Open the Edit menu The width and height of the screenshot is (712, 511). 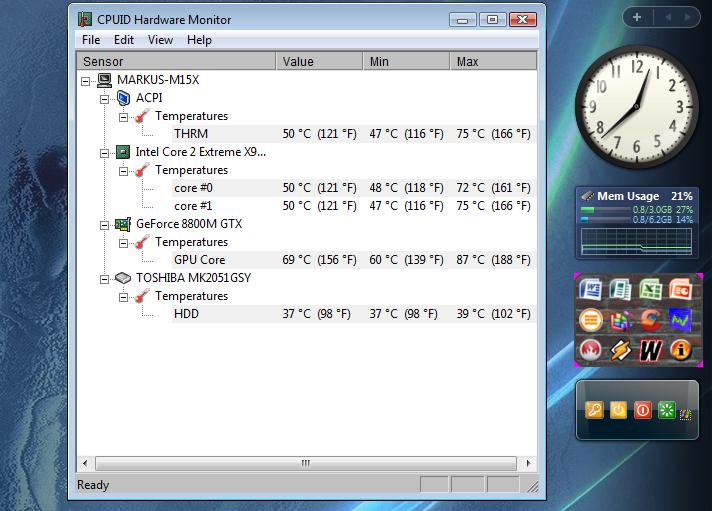(x=124, y=40)
